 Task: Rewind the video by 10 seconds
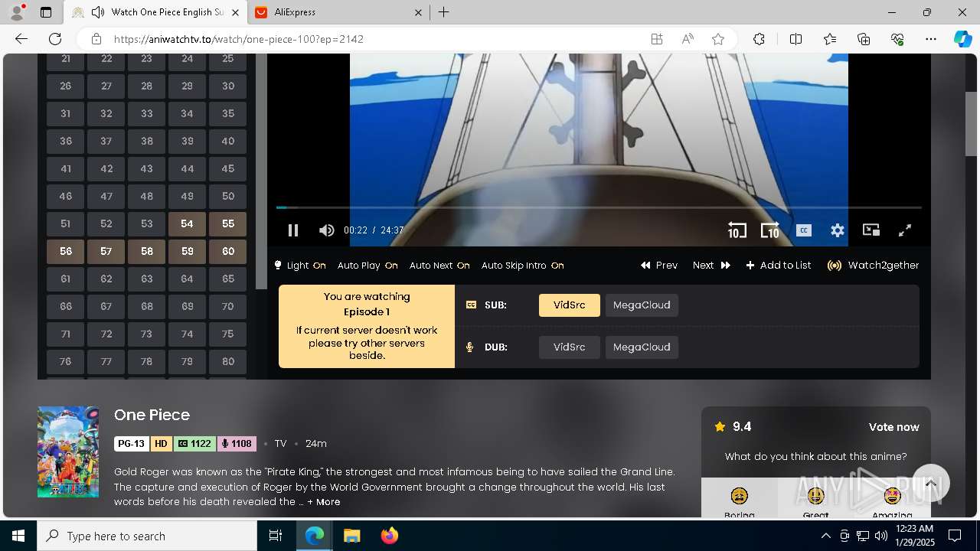(x=737, y=230)
